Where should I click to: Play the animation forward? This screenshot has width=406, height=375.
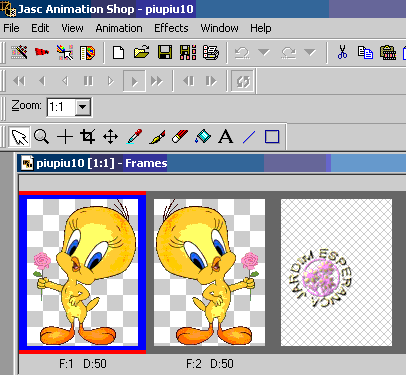(x=134, y=81)
